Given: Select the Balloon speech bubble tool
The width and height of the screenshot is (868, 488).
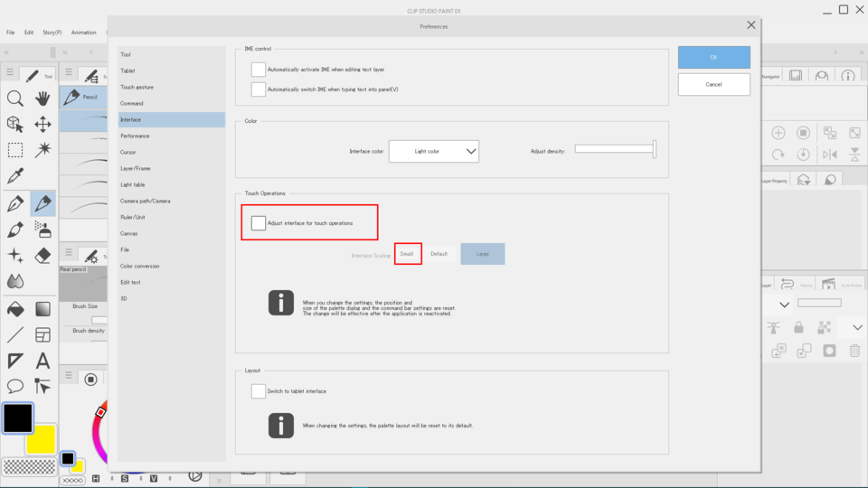Looking at the screenshot, I should pyautogui.click(x=15, y=386).
